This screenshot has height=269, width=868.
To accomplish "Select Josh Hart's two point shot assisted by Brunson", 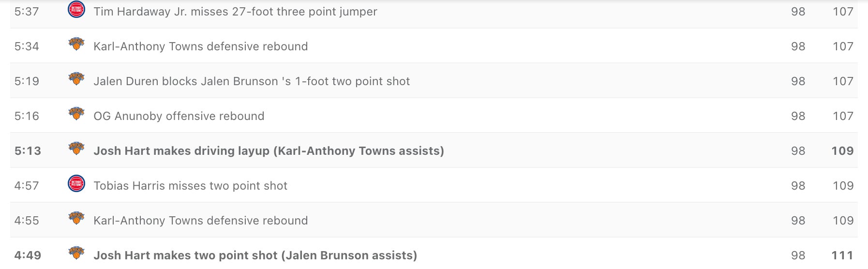I will [255, 255].
